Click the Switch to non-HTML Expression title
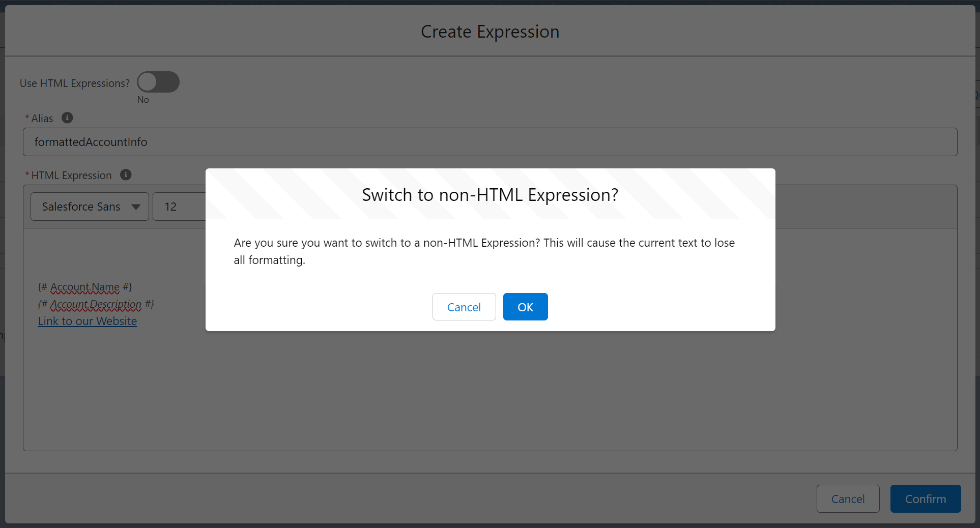980x528 pixels. pyautogui.click(x=490, y=195)
